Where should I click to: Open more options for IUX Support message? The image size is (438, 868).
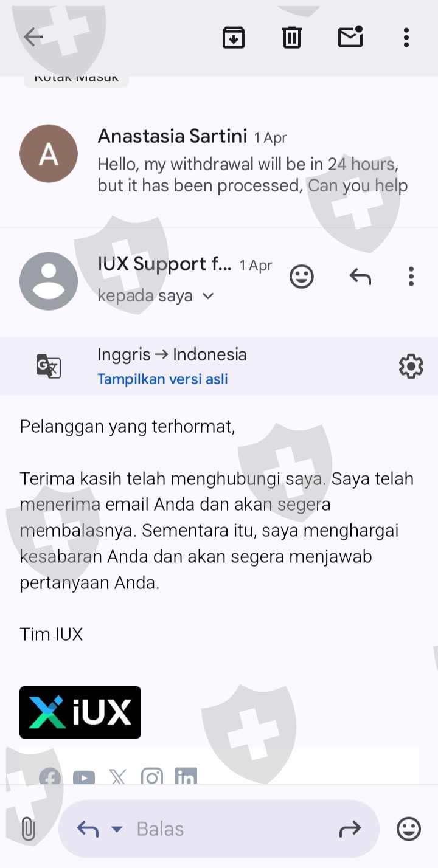(411, 277)
